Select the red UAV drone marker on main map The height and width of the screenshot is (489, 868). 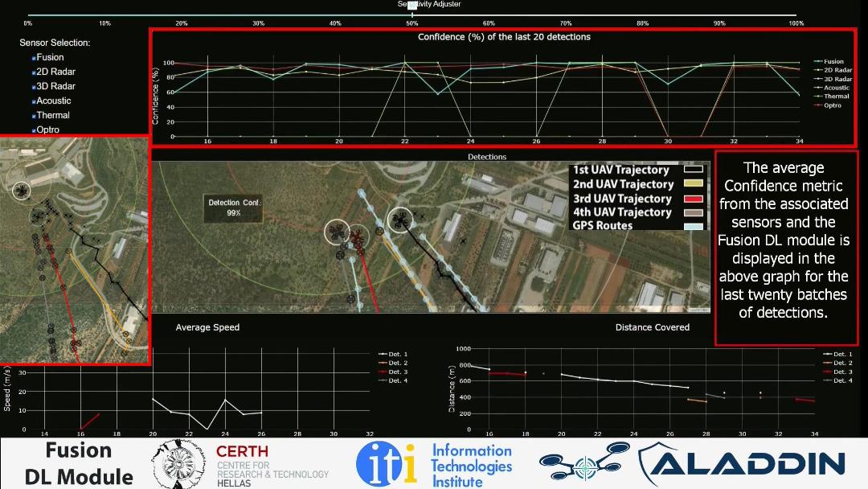pos(357,236)
